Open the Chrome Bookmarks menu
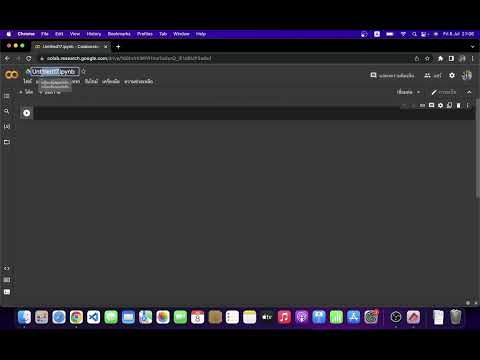 119,34
